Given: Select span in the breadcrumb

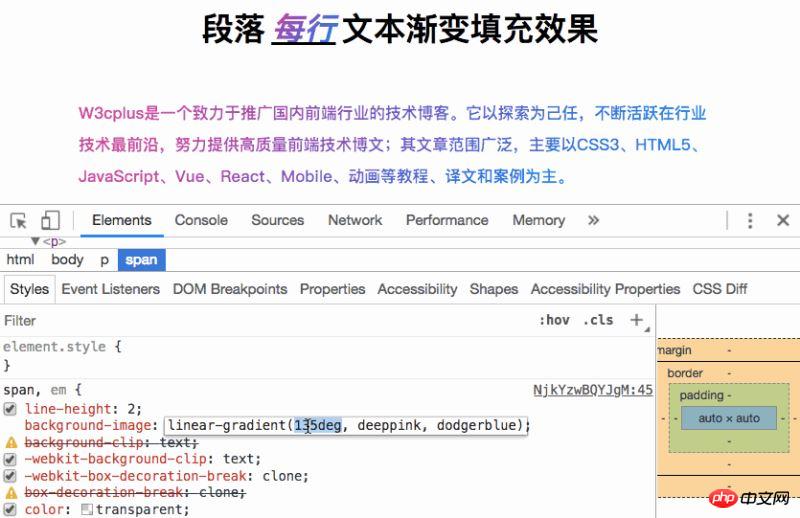Looking at the screenshot, I should click(x=141, y=260).
